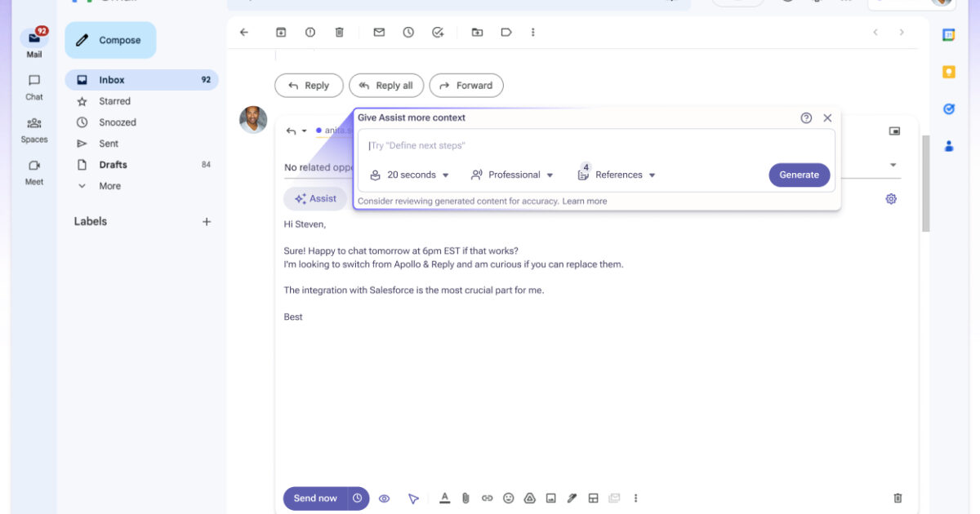Open Google Keep in side panel
The height and width of the screenshot is (514, 980).
pyautogui.click(x=949, y=73)
